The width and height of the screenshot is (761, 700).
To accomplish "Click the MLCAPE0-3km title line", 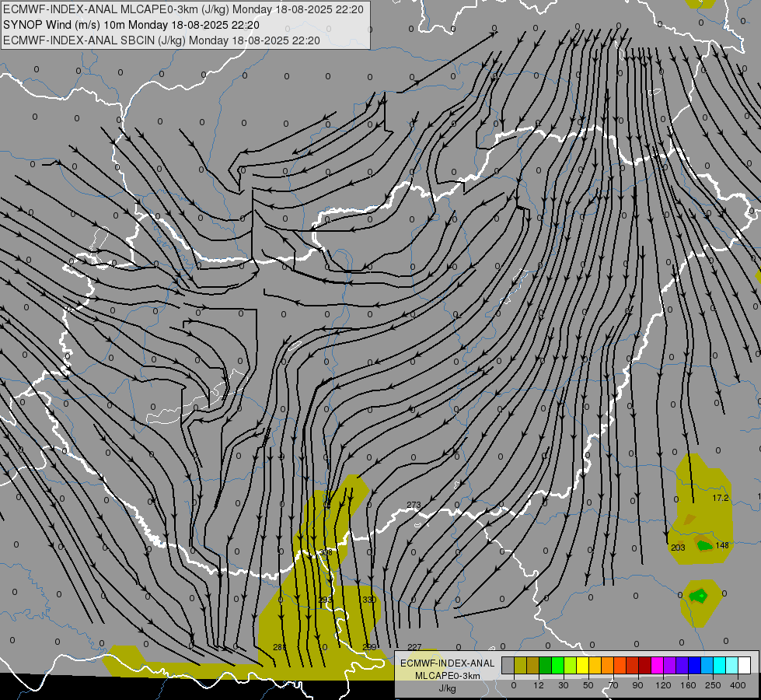I will coord(183,9).
